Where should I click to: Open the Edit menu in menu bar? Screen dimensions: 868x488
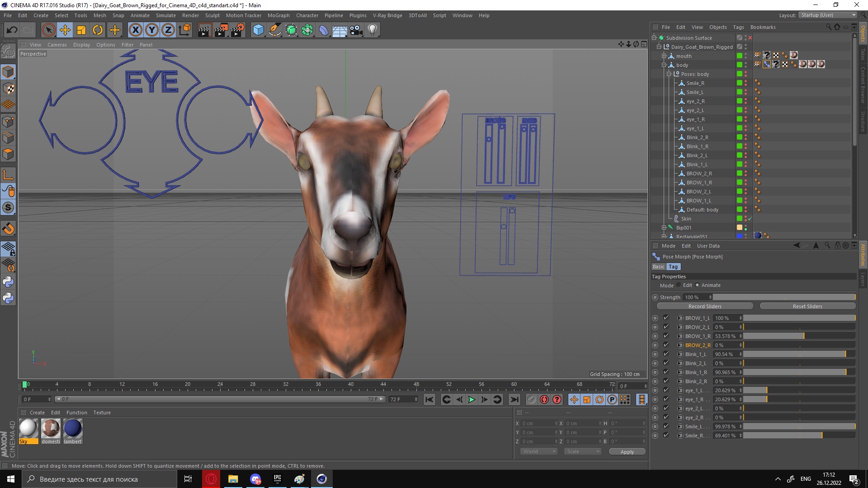tap(22, 15)
